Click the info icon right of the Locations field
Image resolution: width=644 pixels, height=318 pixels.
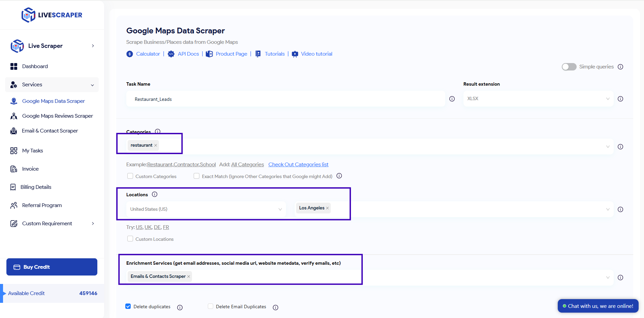coord(620,209)
